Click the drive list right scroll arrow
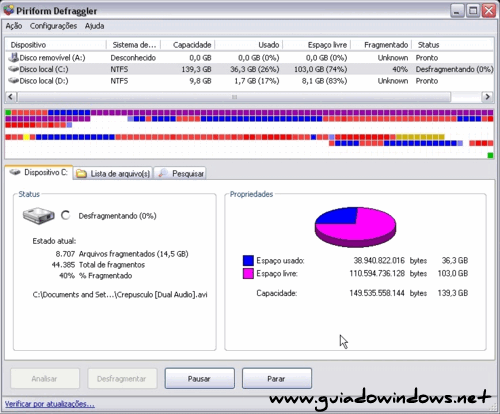 (x=487, y=97)
